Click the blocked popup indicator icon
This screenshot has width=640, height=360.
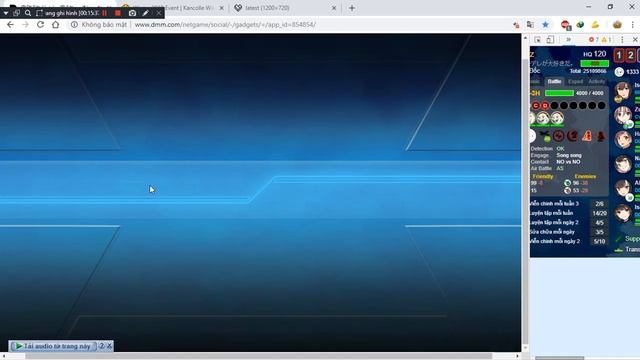pos(516,25)
